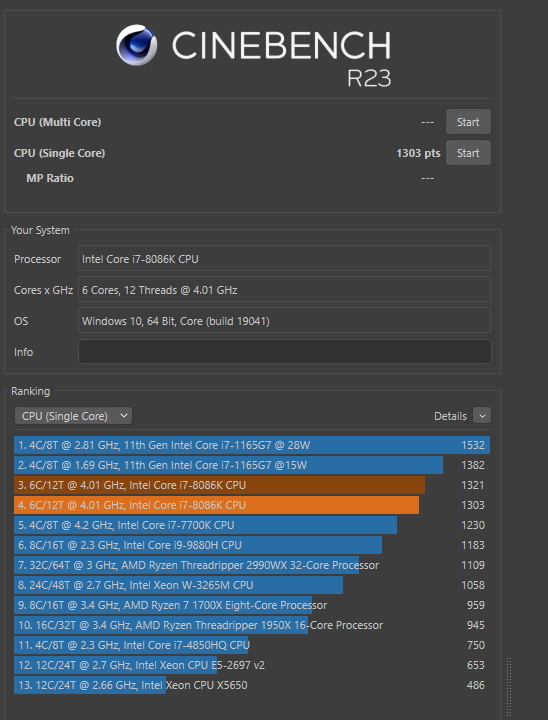This screenshot has width=548, height=720.
Task: Select ranking row 9, Ryzen 7 1700X
Action: tap(252, 605)
